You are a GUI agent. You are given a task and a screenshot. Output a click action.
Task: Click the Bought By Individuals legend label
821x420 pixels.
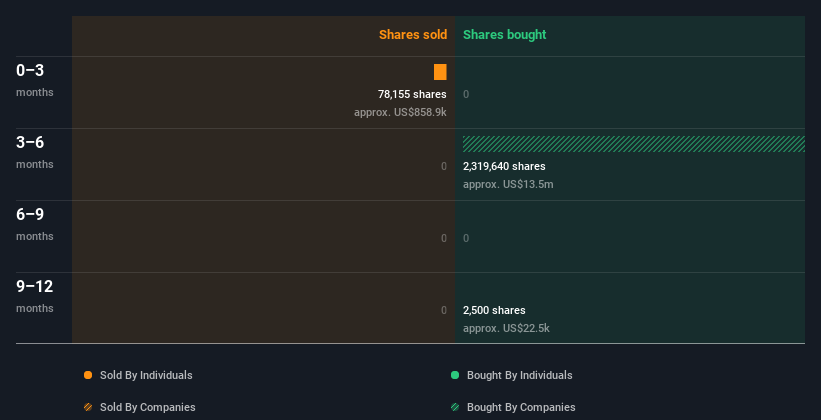[x=519, y=375]
